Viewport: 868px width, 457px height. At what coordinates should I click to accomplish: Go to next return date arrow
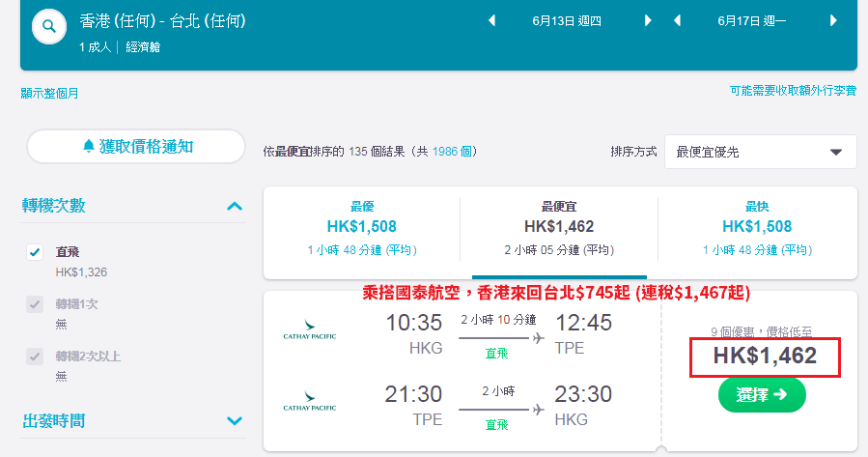pos(833,21)
